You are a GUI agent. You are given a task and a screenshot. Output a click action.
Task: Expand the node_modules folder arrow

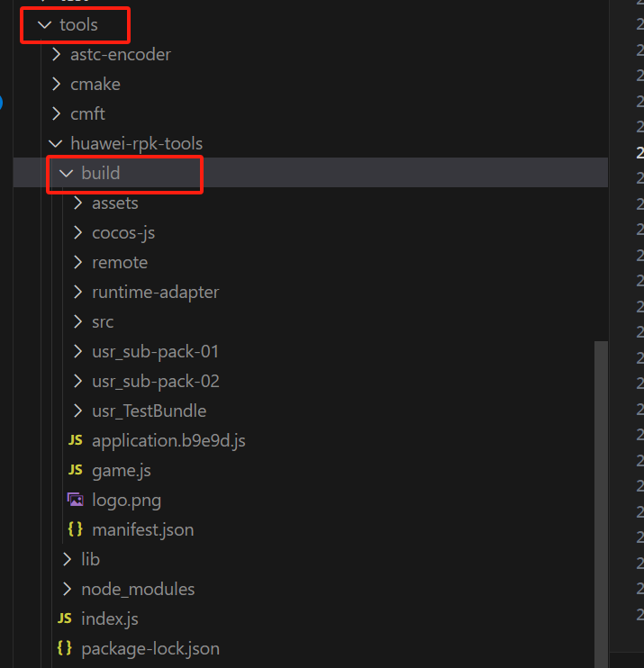pos(67,589)
